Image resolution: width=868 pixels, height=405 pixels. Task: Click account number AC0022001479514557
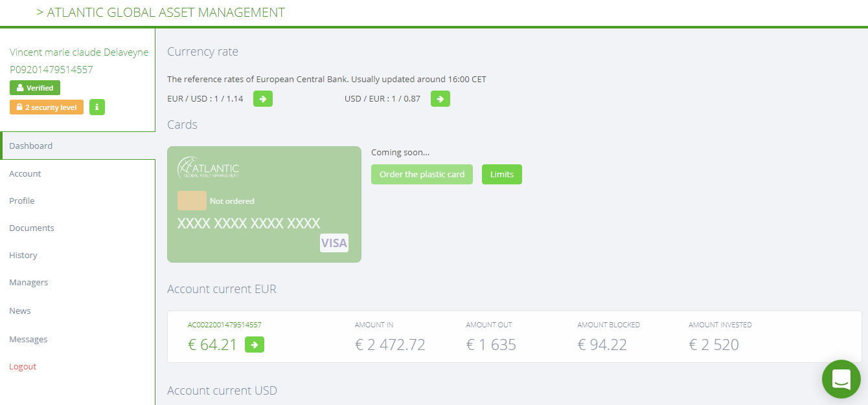225,325
